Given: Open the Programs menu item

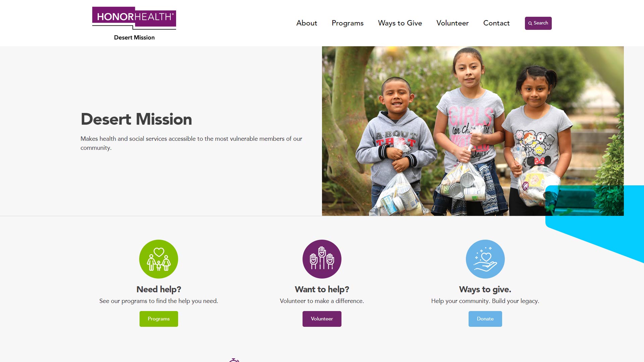Looking at the screenshot, I should (x=347, y=23).
